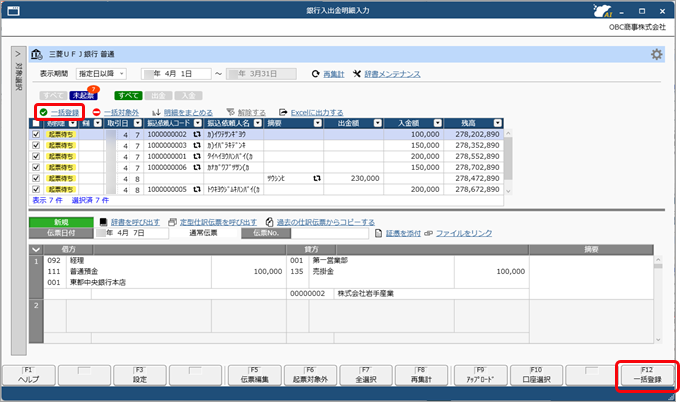Click the AI assistant icon in title bar

[x=603, y=11]
